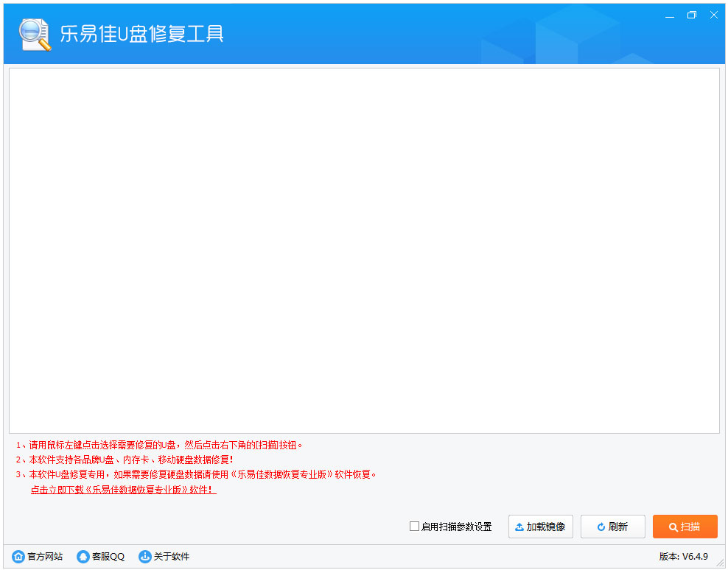This screenshot has height=570, width=728.
Task: Click the upload icon on the 加载镜像 button
Action: coord(520,526)
